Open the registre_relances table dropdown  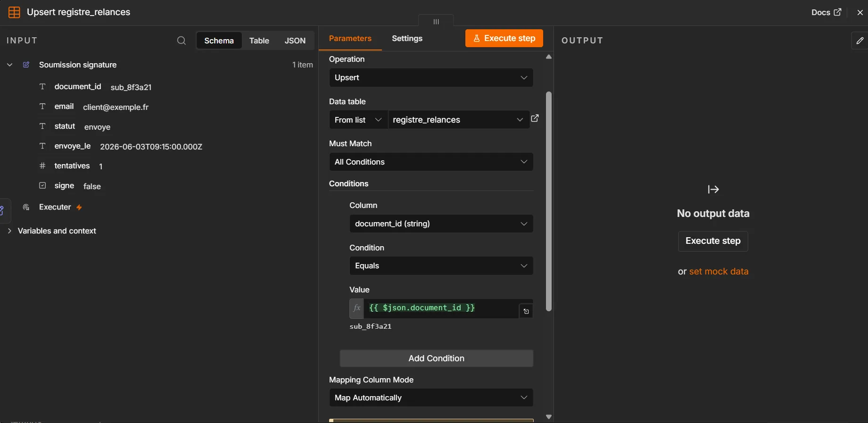pos(458,120)
